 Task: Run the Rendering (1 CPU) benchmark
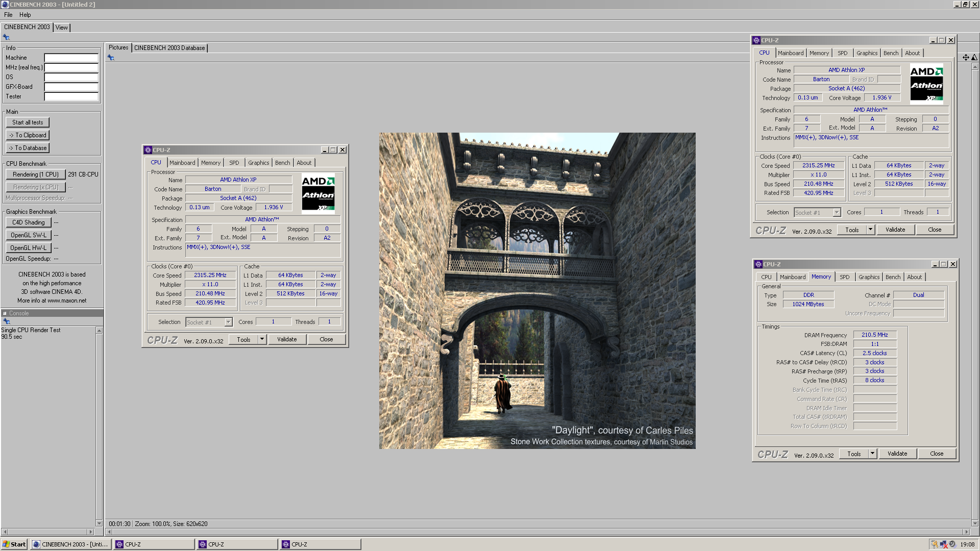pos(36,174)
